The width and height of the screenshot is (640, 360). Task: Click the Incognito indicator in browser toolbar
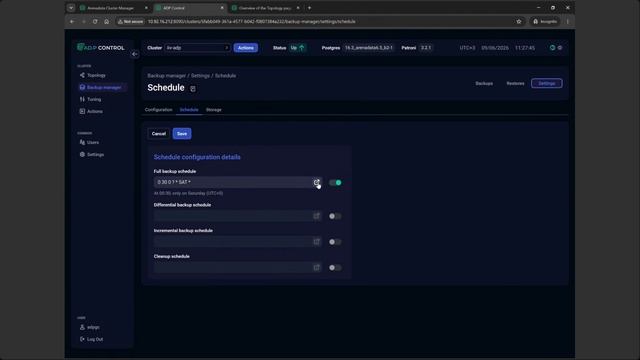(x=545, y=22)
